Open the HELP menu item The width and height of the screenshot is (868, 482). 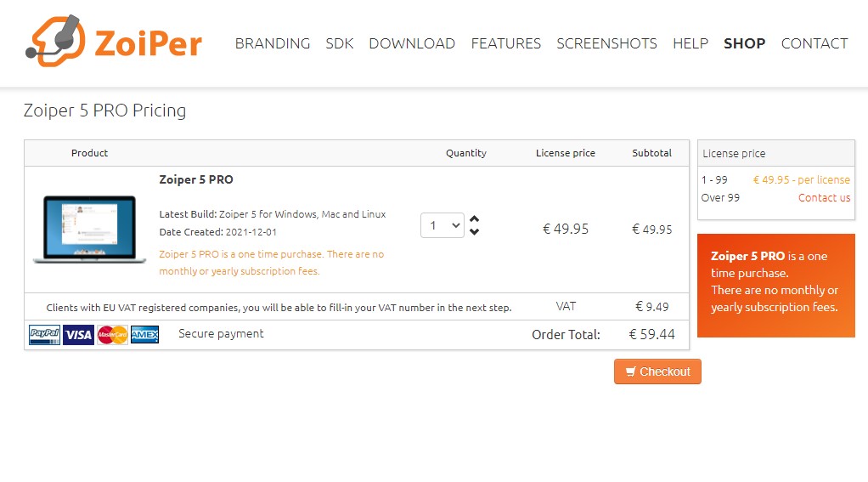coord(690,43)
